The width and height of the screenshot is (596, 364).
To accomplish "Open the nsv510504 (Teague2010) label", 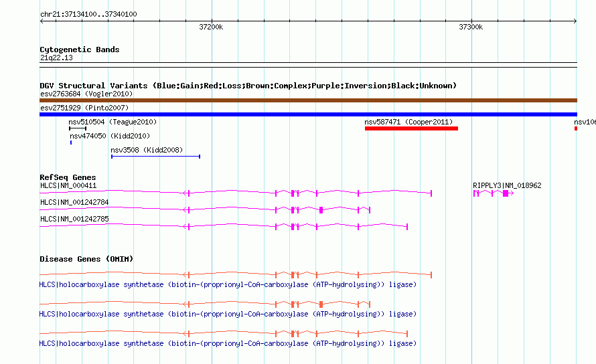I will tap(113, 122).
